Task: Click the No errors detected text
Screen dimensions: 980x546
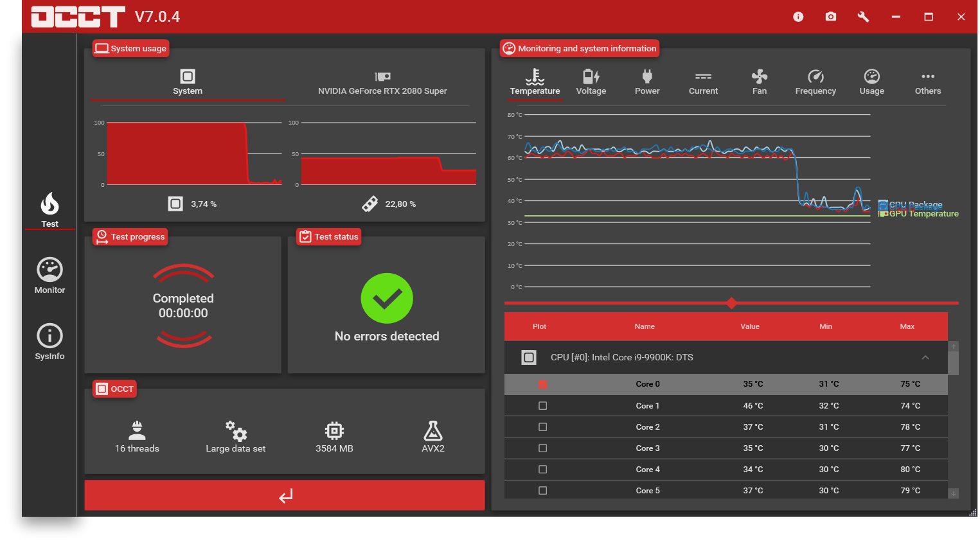Action: coord(387,337)
